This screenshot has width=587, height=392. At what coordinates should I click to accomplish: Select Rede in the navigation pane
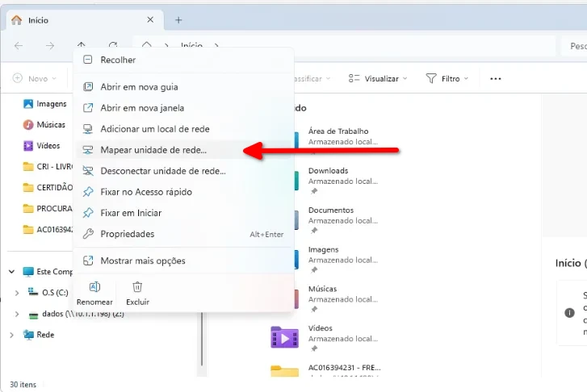pos(39,335)
